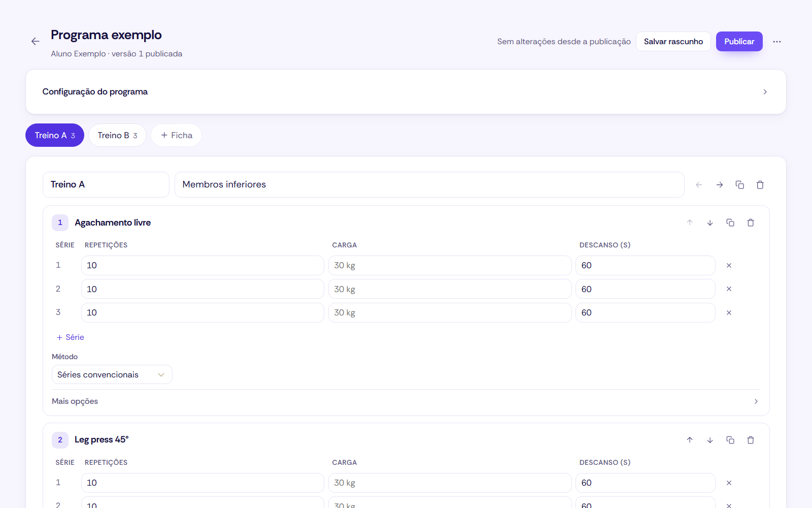Switch to the Treino B tab

pyautogui.click(x=117, y=135)
